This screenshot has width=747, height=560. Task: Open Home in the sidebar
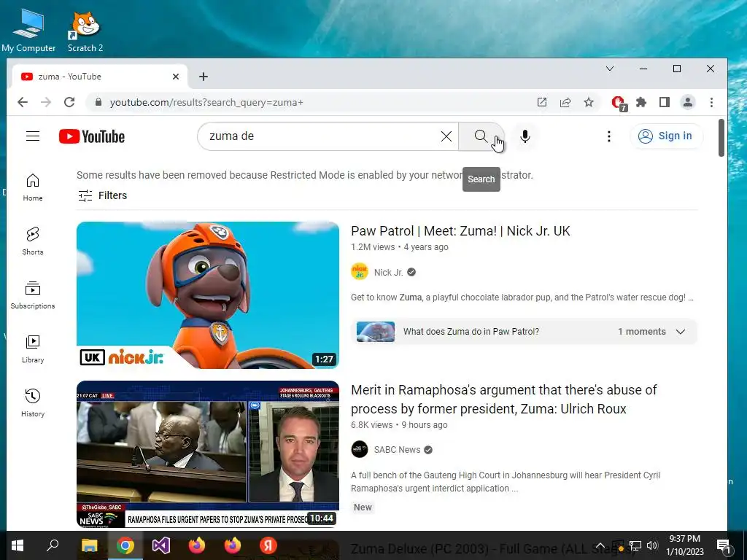coord(33,187)
